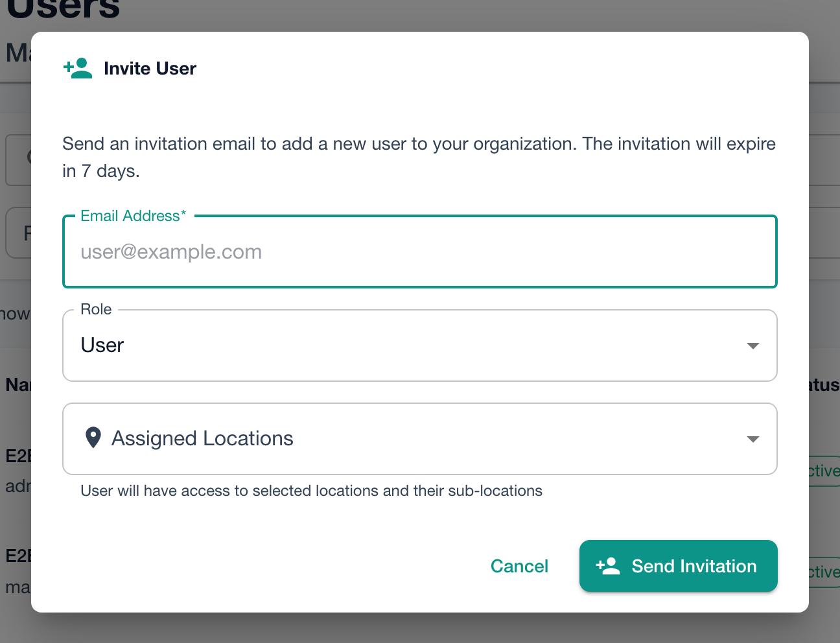Click the person-add icon on Send Invitation button
The image size is (840, 643).
(x=607, y=566)
